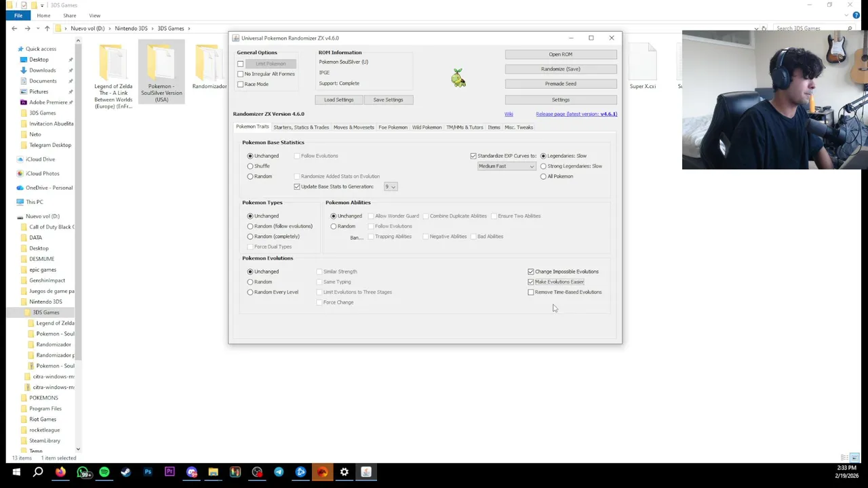Open the Foe Pokemon tab
868x488 pixels.
click(393, 127)
